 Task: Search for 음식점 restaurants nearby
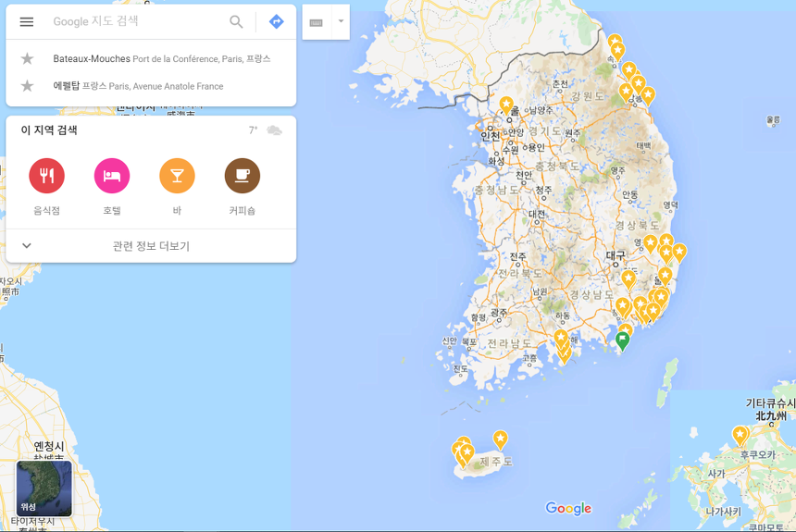[x=46, y=186]
